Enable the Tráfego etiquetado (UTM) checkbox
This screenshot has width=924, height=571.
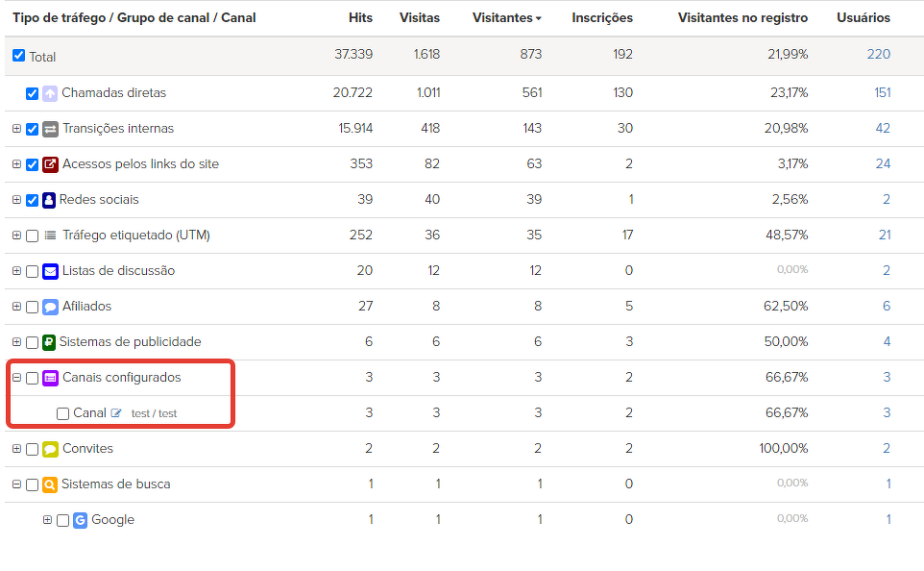tap(33, 236)
